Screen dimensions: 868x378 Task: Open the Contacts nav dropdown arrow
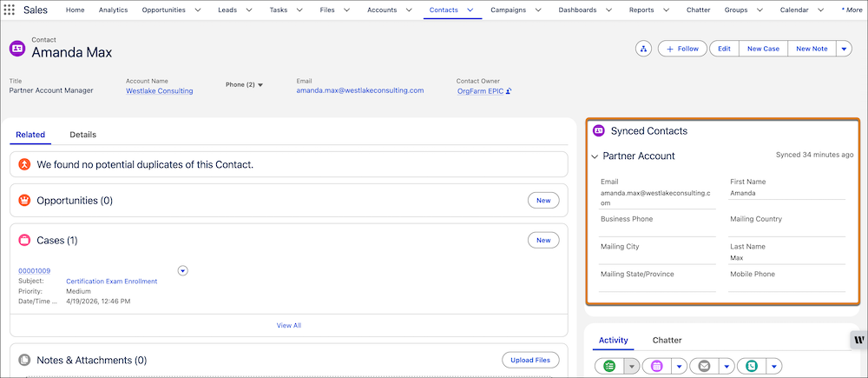click(470, 10)
